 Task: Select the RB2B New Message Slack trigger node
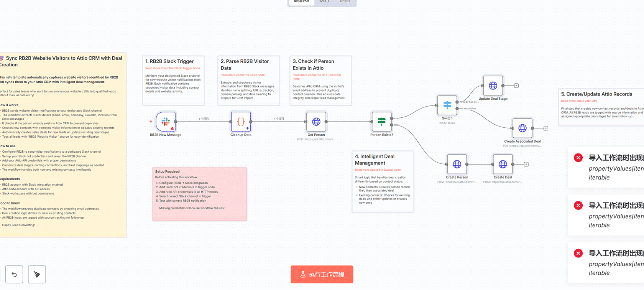pos(166,122)
